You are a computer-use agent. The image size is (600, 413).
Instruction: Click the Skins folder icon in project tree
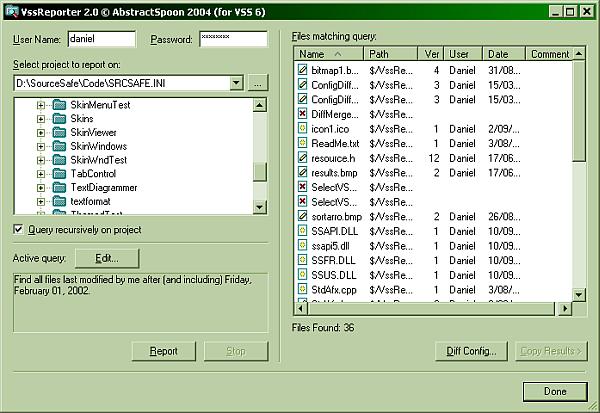coord(59,119)
